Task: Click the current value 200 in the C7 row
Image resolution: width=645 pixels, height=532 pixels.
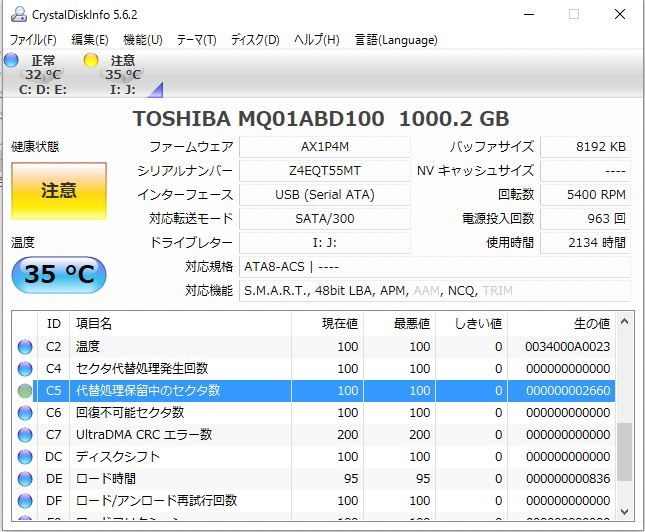Action: (348, 435)
